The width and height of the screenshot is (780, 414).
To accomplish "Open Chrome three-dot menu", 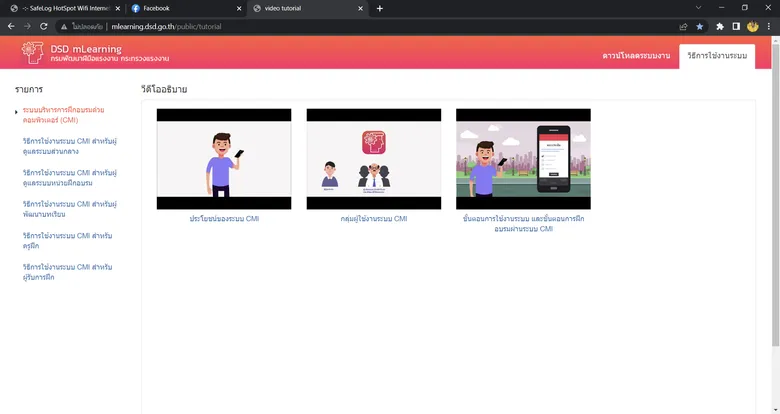I will (x=769, y=26).
